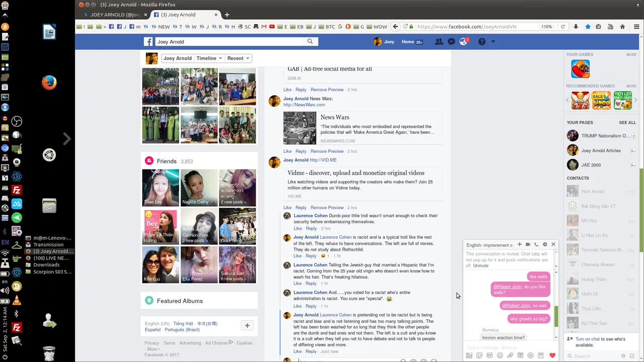Open the Quick Help question mark icon
The height and width of the screenshot is (362, 644).
pyautogui.click(x=481, y=42)
